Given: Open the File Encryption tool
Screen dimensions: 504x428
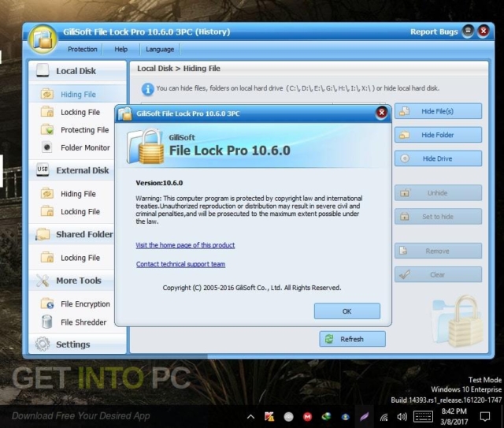Looking at the screenshot, I should [x=85, y=304].
